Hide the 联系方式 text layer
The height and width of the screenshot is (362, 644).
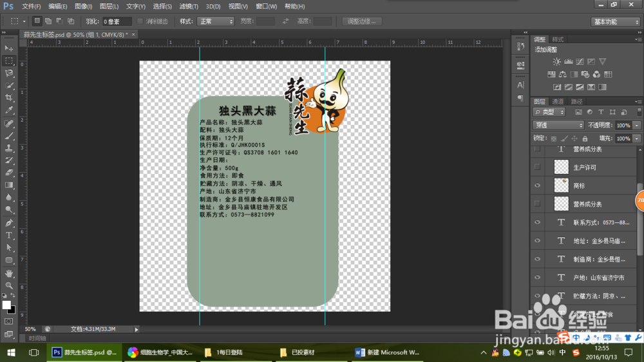click(x=537, y=222)
